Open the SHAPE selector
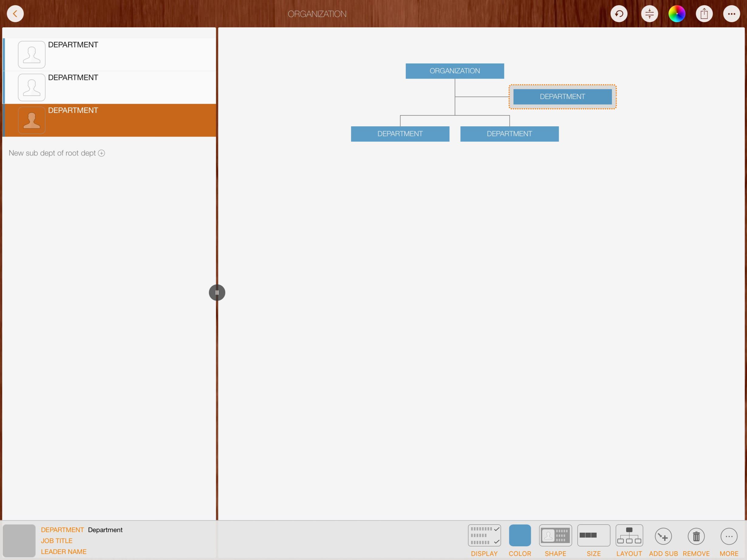747x560 pixels. (x=555, y=535)
